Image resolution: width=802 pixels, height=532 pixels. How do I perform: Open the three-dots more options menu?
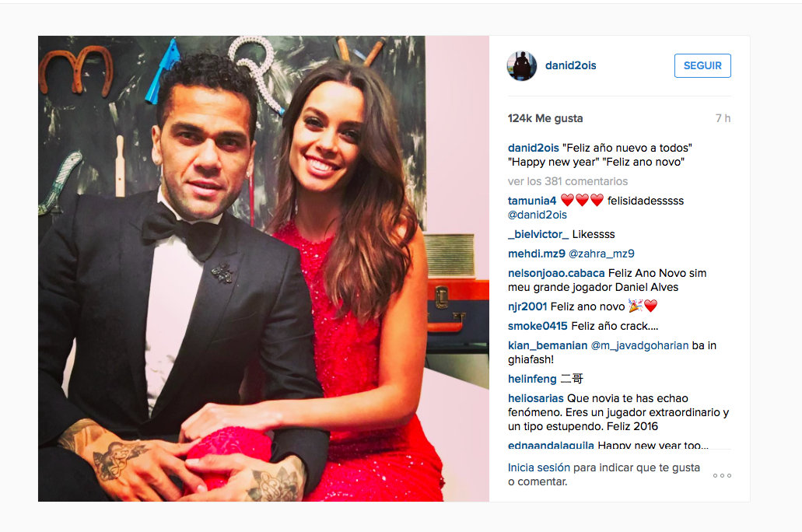click(722, 475)
